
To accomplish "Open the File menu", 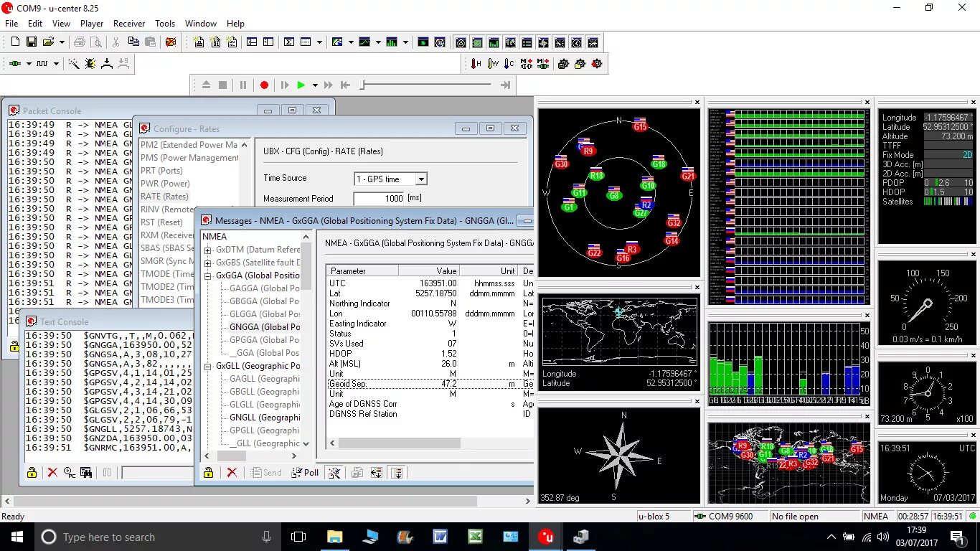I will tap(11, 24).
